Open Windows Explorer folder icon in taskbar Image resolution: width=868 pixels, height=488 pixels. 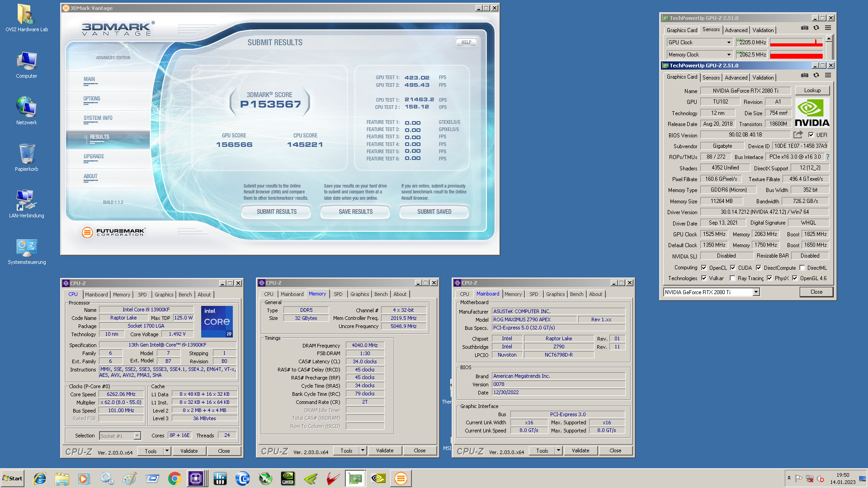coord(62,479)
